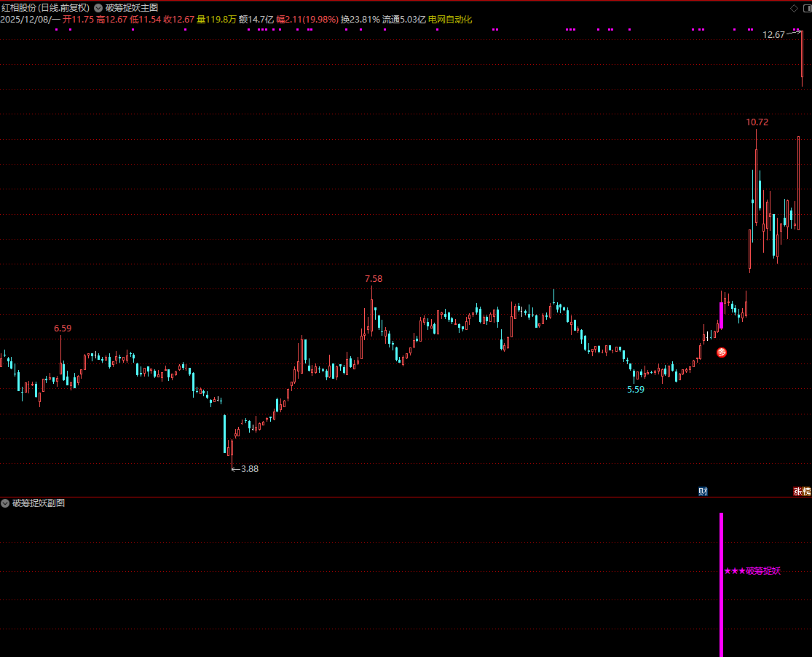The image size is (812, 657).
Task: Click the 6.59 price label
Action: 63,328
